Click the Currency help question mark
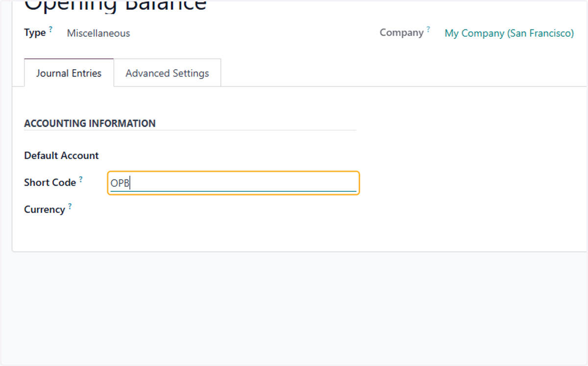Image resolution: width=588 pixels, height=366 pixels. [70, 206]
